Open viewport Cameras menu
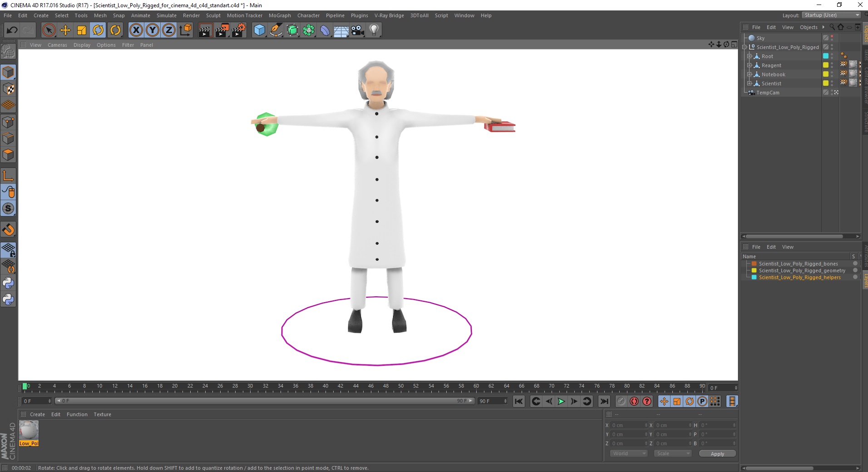This screenshot has width=868, height=472. pos(57,45)
